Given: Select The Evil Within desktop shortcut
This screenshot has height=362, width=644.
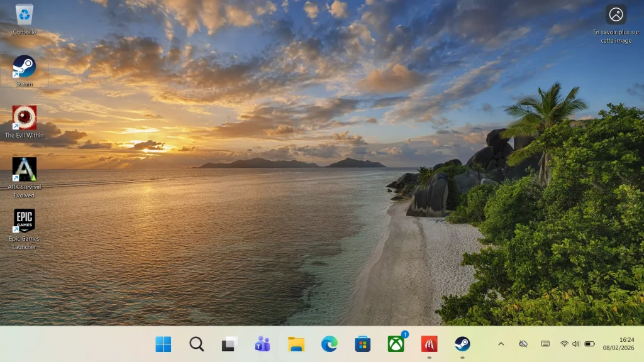Looking at the screenshot, I should click(25, 118).
